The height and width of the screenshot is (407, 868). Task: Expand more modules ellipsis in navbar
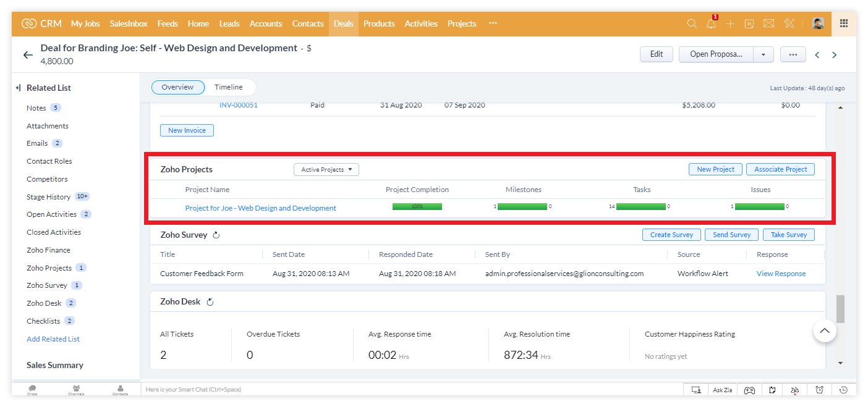[493, 23]
